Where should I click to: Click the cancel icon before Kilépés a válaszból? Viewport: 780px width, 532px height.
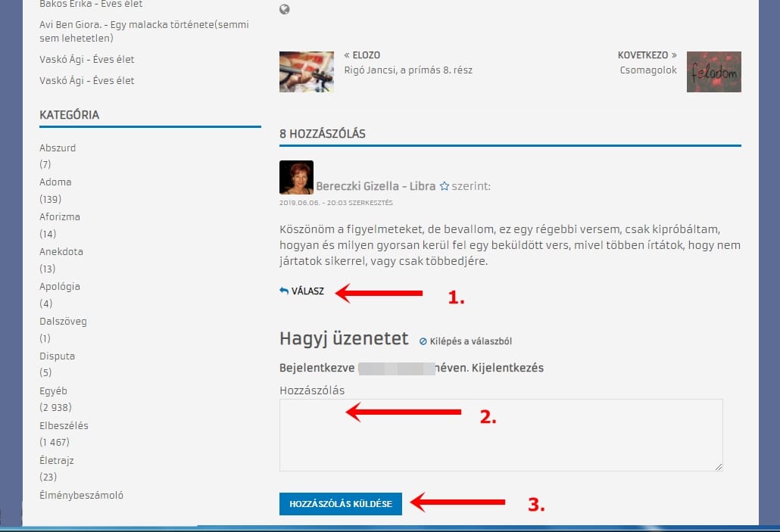[423, 341]
